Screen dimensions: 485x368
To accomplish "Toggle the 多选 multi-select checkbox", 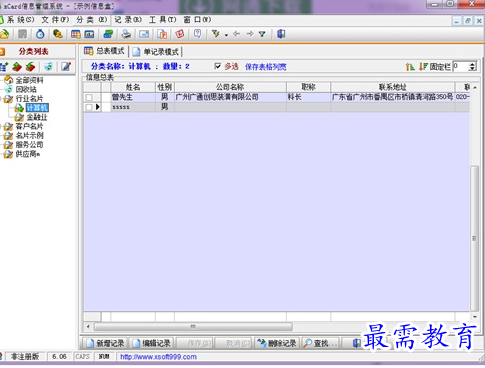I will click(218, 66).
